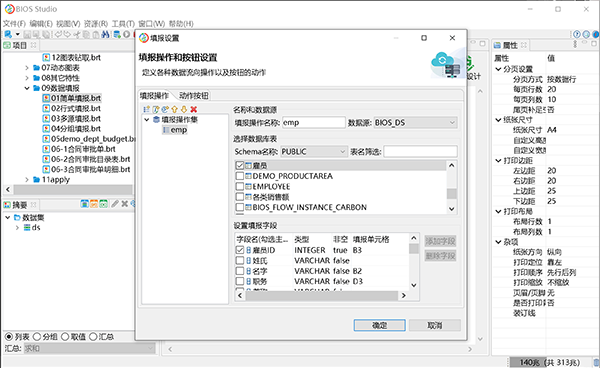Click the 表名筛选 filter input field

pyautogui.click(x=421, y=151)
